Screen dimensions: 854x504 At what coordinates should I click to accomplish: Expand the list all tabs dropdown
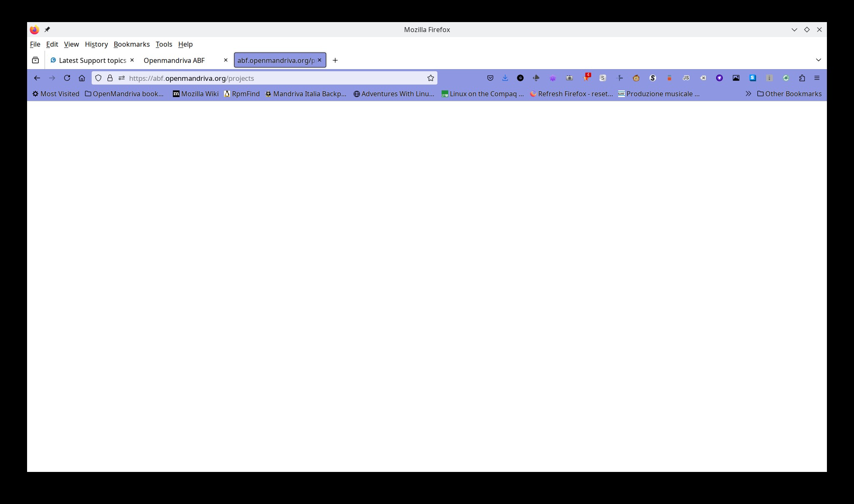point(819,60)
